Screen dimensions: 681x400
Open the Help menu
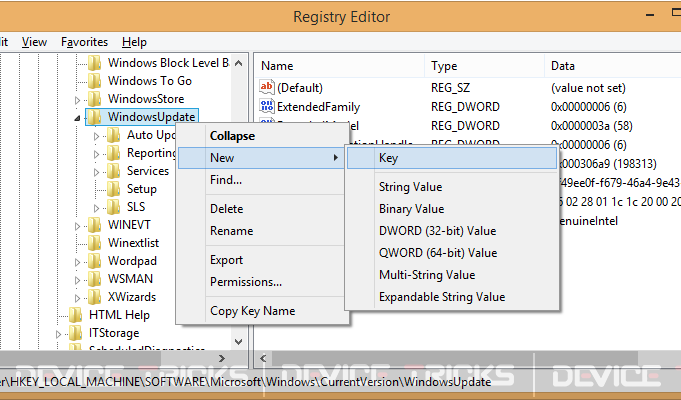click(134, 42)
